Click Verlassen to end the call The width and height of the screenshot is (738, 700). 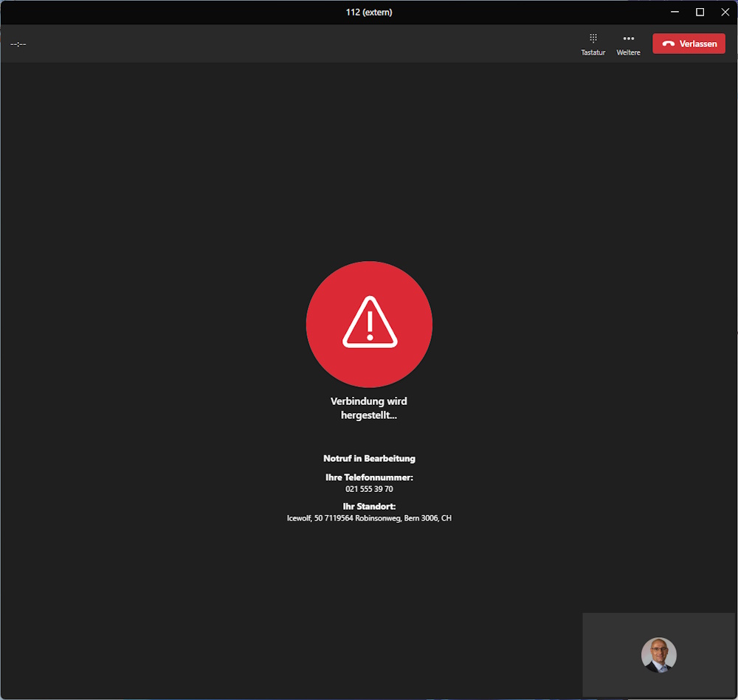[x=689, y=44]
